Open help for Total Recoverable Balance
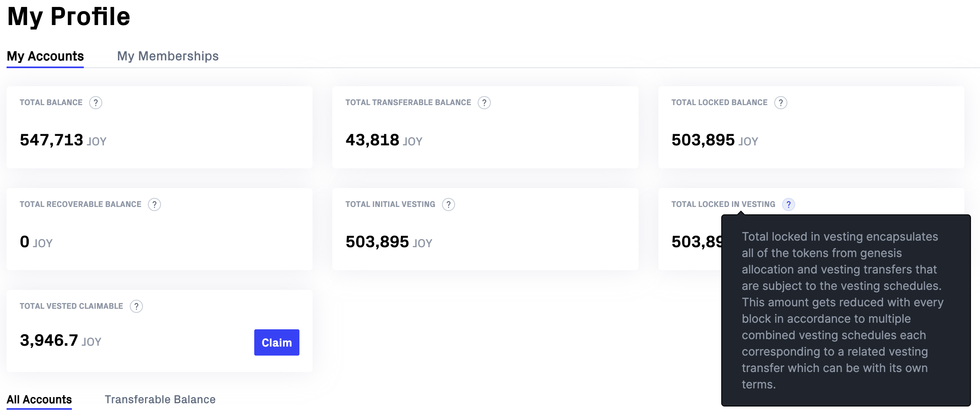This screenshot has width=980, height=418. pos(155,204)
